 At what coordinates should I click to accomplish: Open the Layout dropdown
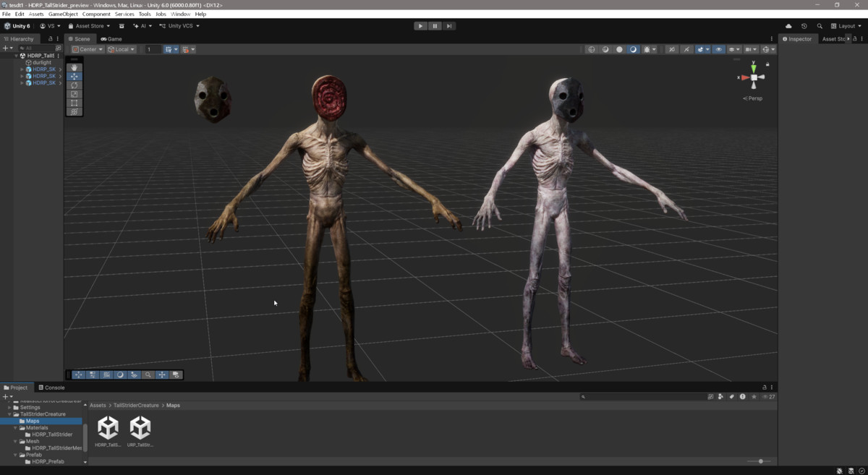point(846,26)
